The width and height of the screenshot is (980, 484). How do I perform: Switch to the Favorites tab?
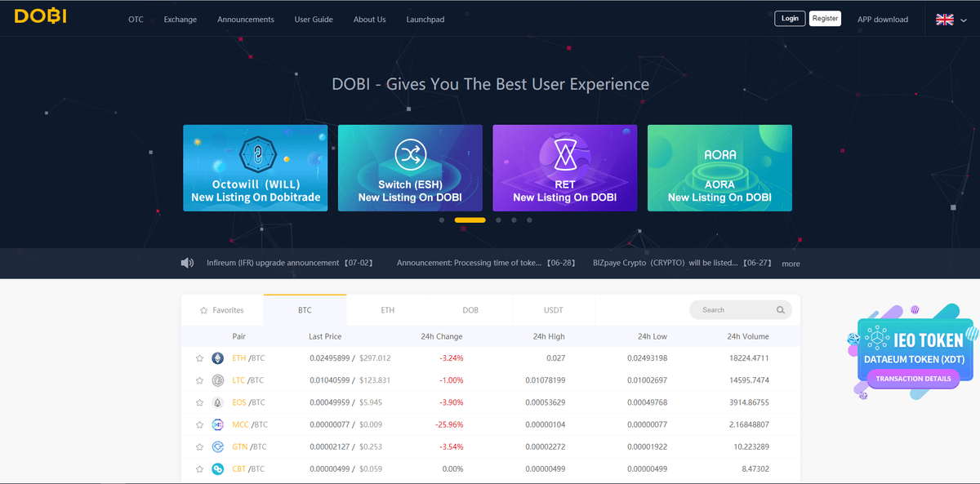click(x=223, y=310)
